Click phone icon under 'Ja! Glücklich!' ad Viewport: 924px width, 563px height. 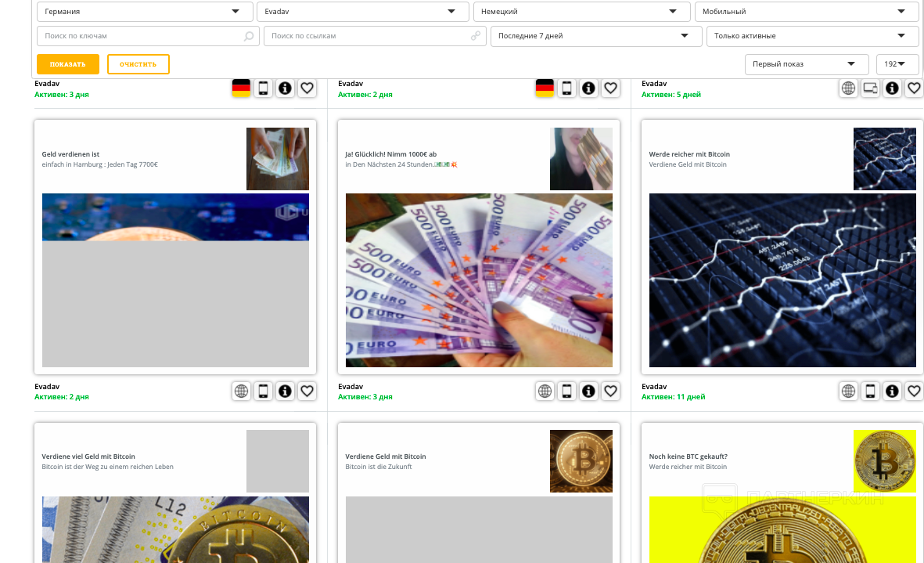[x=567, y=391]
